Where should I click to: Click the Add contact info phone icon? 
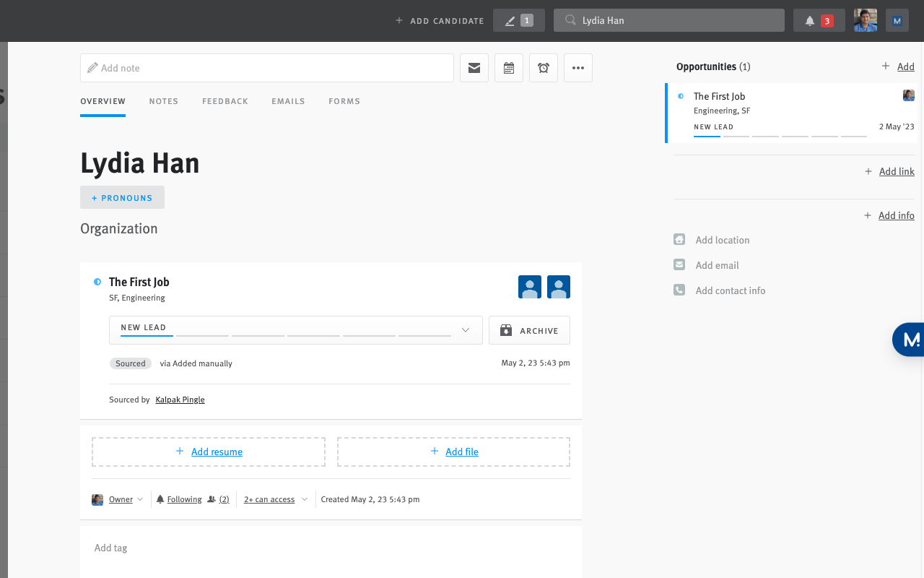tap(679, 290)
